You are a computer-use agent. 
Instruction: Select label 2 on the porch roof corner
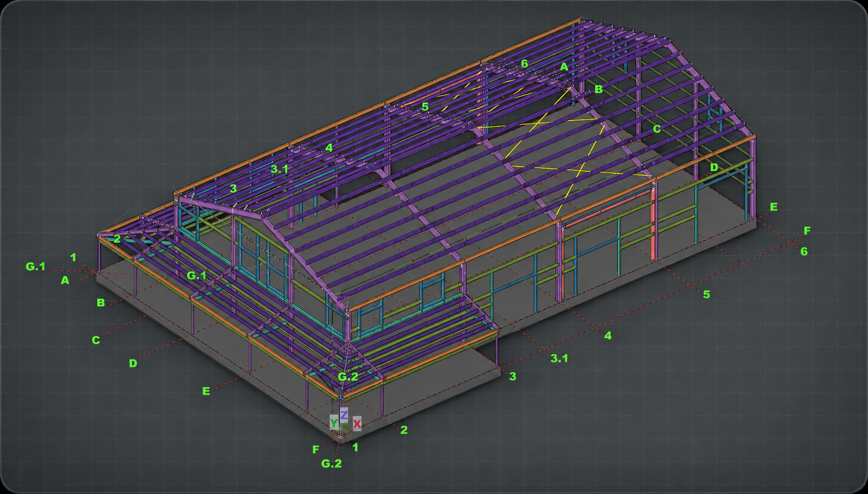[117, 239]
